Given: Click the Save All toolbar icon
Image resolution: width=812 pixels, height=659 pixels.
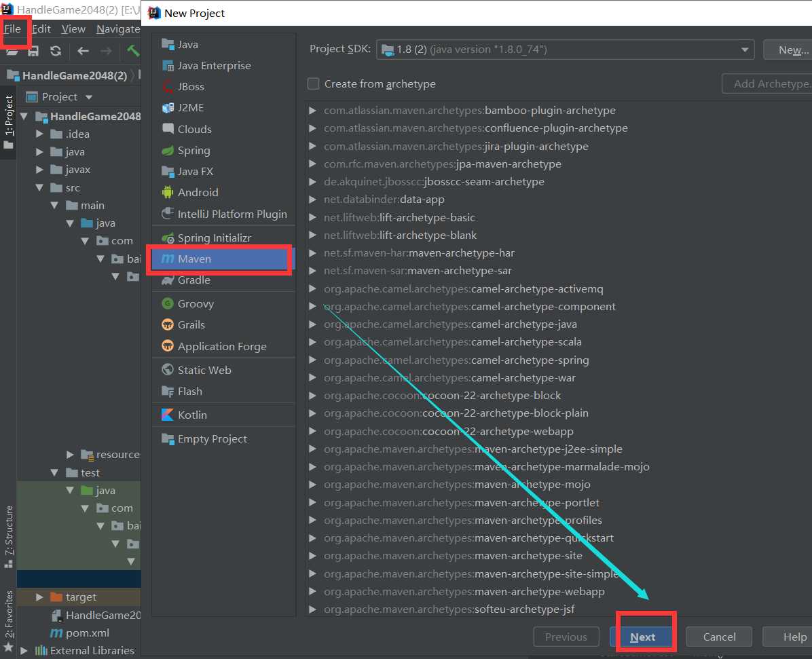Looking at the screenshot, I should 33,51.
